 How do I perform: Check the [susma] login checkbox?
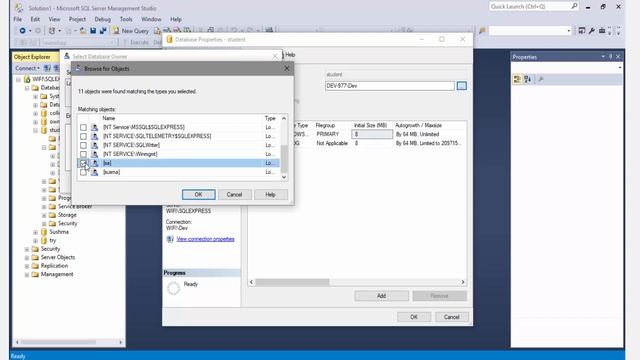click(83, 172)
